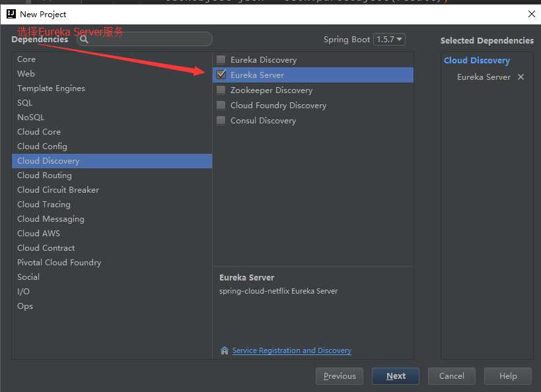Select the Core dependency category

click(x=112, y=59)
